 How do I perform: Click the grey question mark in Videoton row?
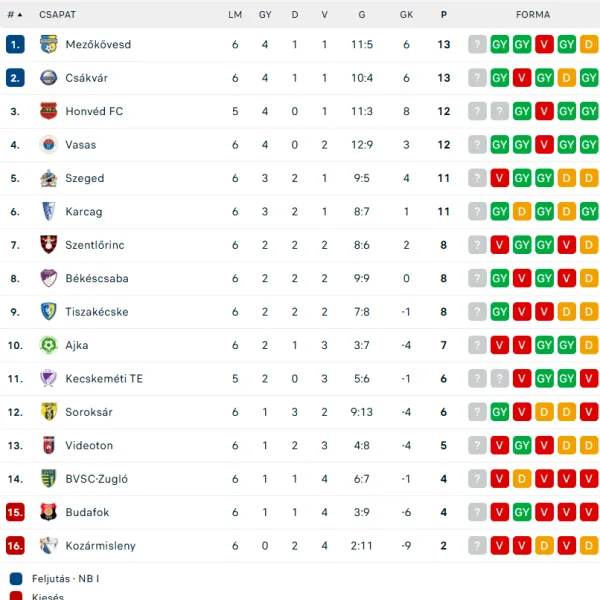coord(477,446)
